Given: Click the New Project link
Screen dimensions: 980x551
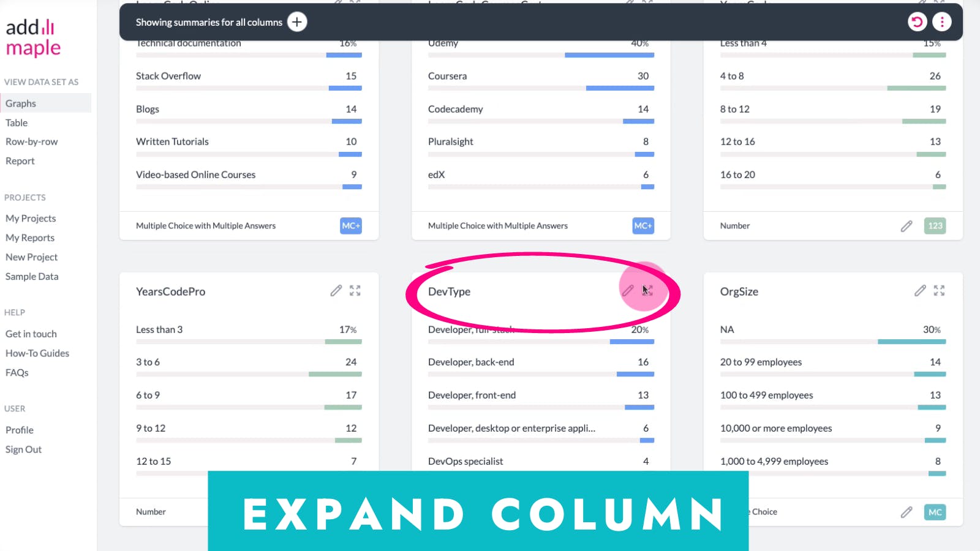Looking at the screenshot, I should [32, 257].
